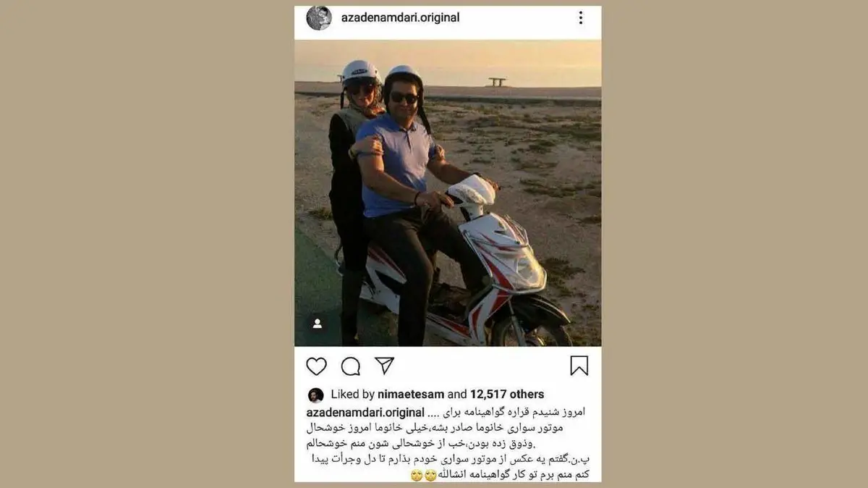Screen dimensions: 868x488
Task: Open the azadenamdari.original username in the header
Action: point(400,17)
